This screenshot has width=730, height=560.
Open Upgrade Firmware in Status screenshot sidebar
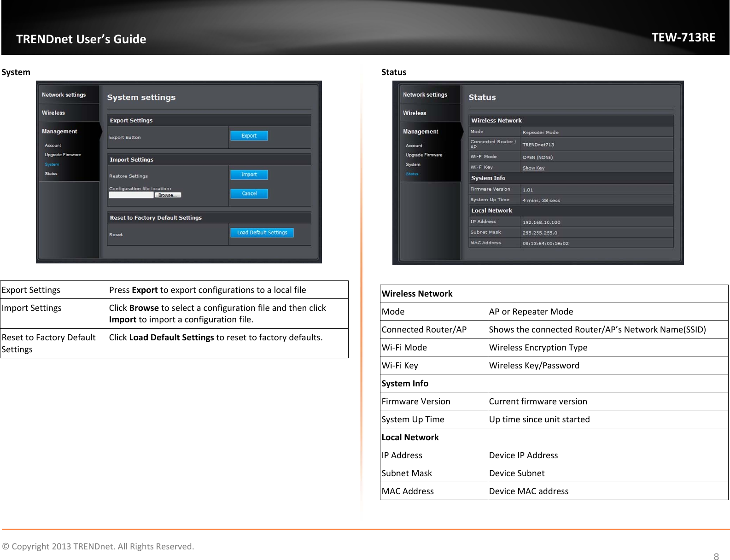point(424,155)
